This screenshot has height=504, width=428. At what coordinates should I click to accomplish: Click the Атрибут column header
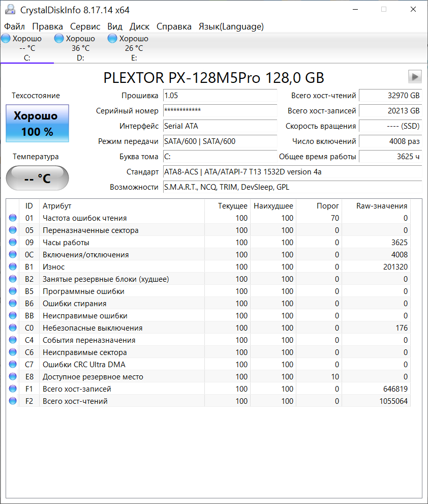(122, 205)
